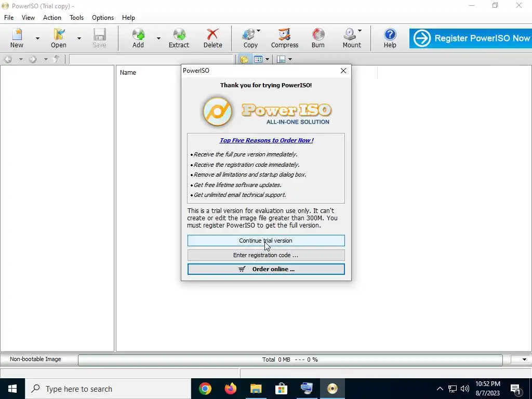Open Microsoft Store from taskbar
This screenshot has height=399, width=532.
click(x=281, y=389)
